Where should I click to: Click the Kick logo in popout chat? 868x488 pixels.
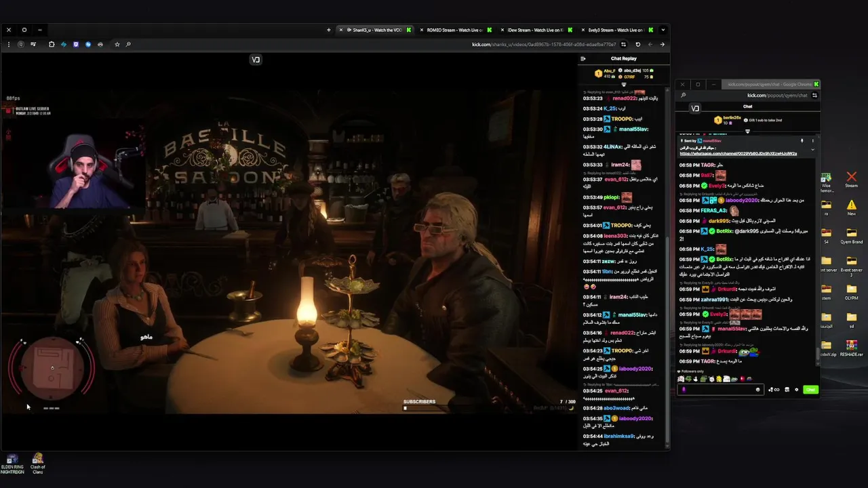(695, 108)
